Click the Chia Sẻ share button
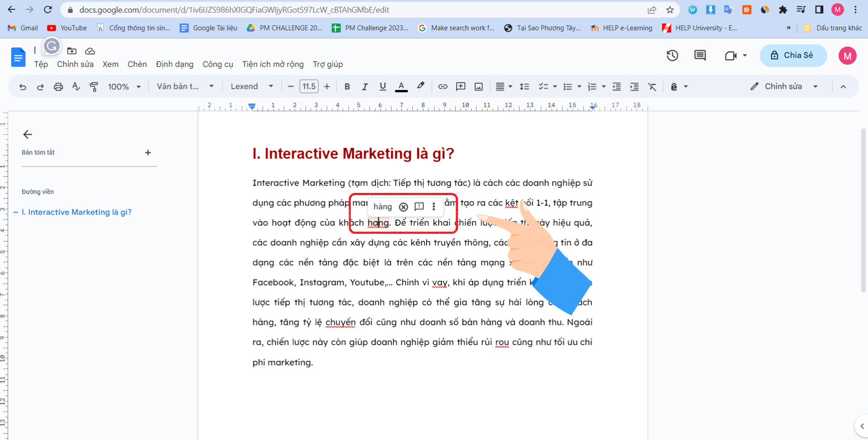The height and width of the screenshot is (440, 868). click(793, 56)
